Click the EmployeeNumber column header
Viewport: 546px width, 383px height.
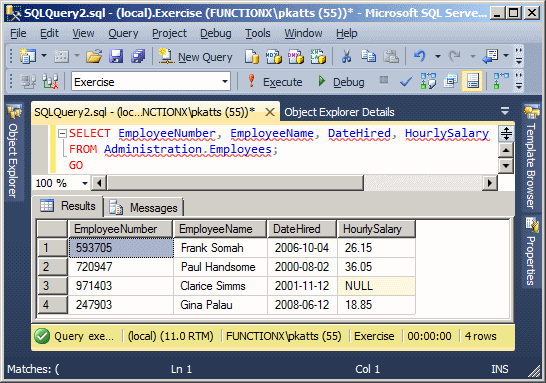120,229
